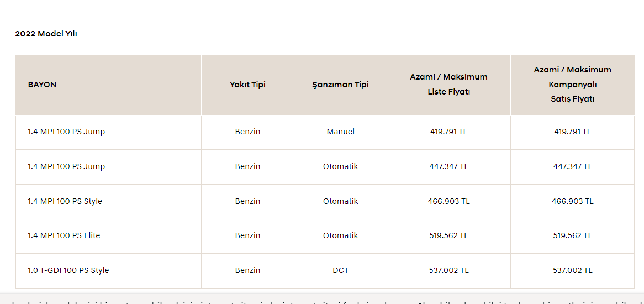Click the "Şanzıman Tipi" column header
The height and width of the screenshot is (304, 644).
(x=340, y=85)
